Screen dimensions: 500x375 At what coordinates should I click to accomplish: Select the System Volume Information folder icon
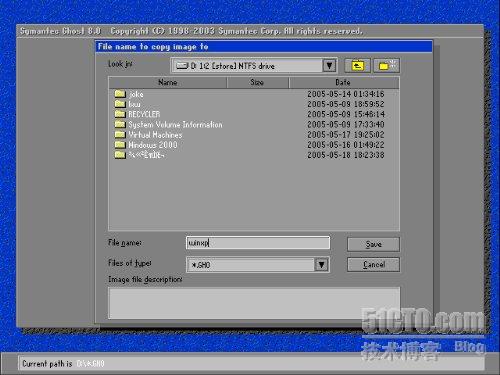(x=120, y=124)
